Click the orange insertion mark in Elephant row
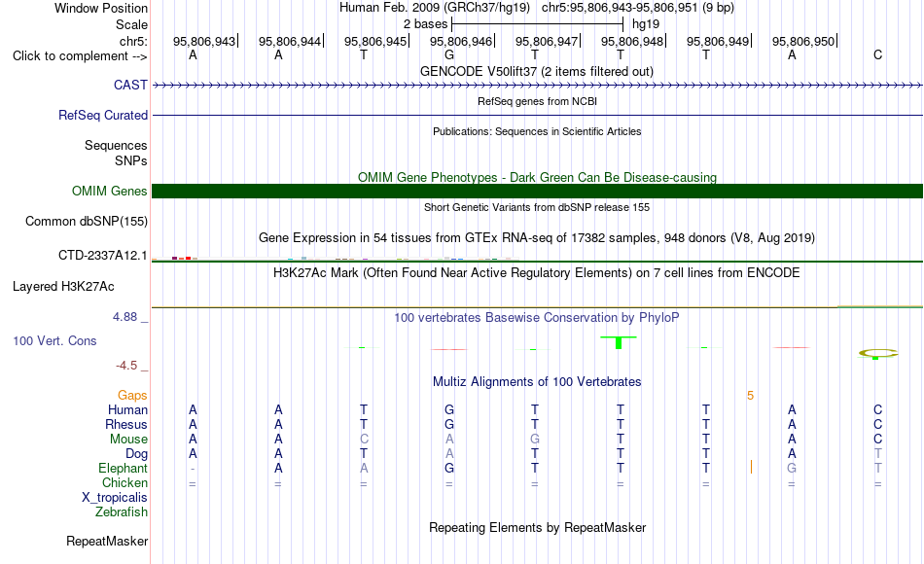924x564 pixels. coord(751,468)
